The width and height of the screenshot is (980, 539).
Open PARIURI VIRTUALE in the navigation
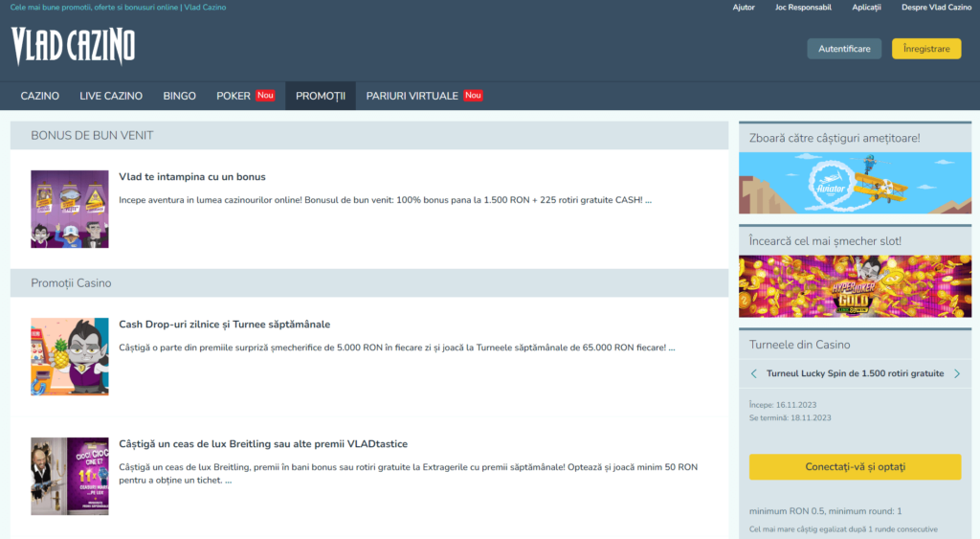click(412, 96)
